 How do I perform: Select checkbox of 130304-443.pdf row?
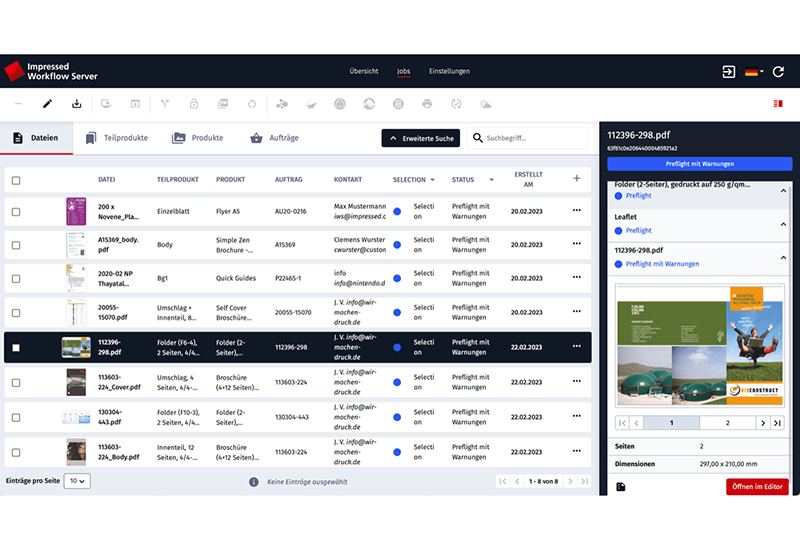point(16,415)
